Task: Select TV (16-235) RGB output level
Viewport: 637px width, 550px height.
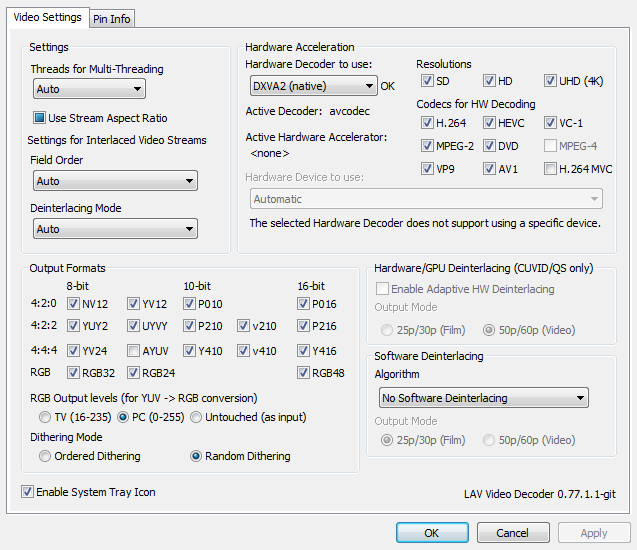Action: pyautogui.click(x=45, y=416)
